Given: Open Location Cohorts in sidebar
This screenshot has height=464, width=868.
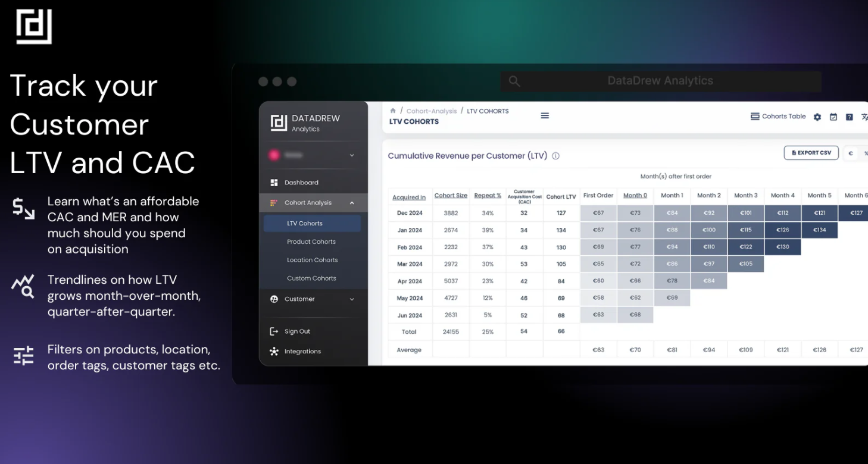Looking at the screenshot, I should click(312, 260).
